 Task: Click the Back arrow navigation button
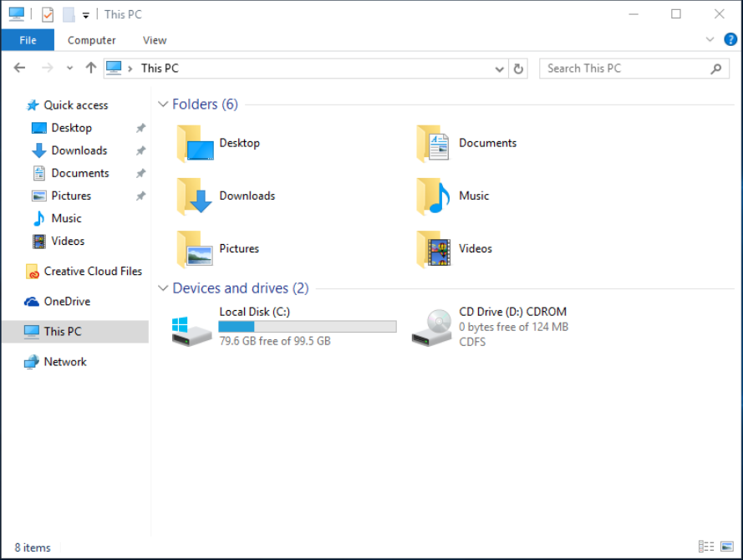coord(19,68)
